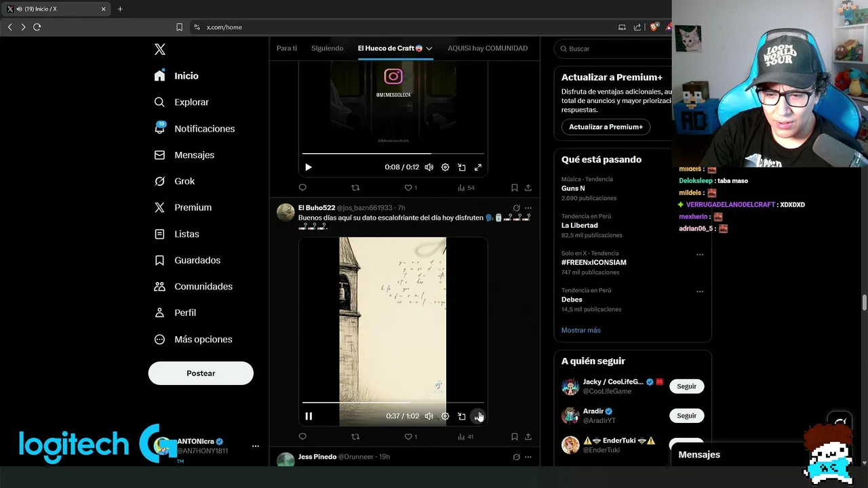Open El Buho522 profile name link

[317, 208]
